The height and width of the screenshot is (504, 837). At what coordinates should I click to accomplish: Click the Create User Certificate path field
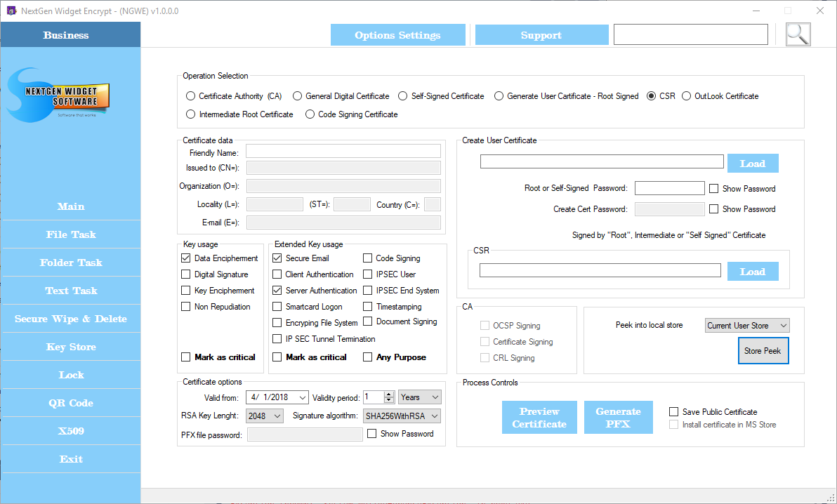[x=602, y=161]
